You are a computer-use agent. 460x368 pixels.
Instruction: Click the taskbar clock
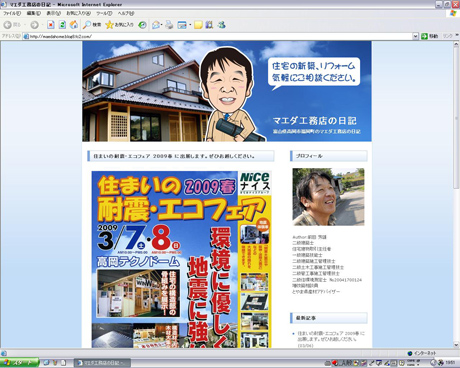pos(450,363)
